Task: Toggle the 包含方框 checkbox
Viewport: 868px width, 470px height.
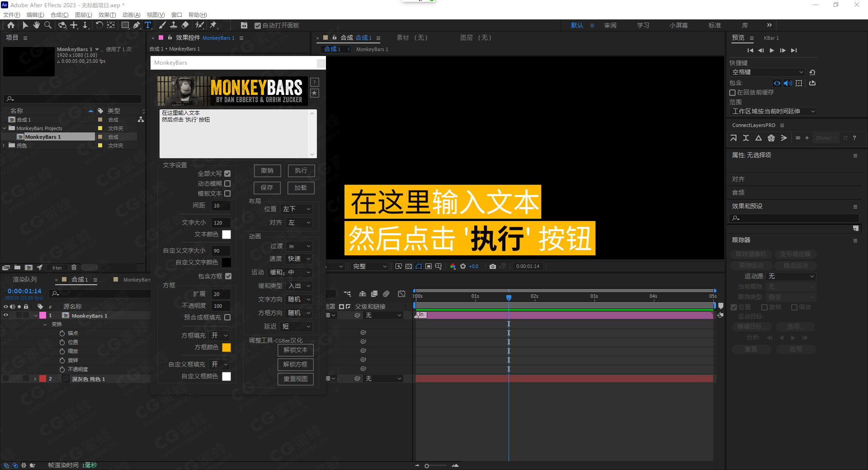Action: (x=228, y=276)
